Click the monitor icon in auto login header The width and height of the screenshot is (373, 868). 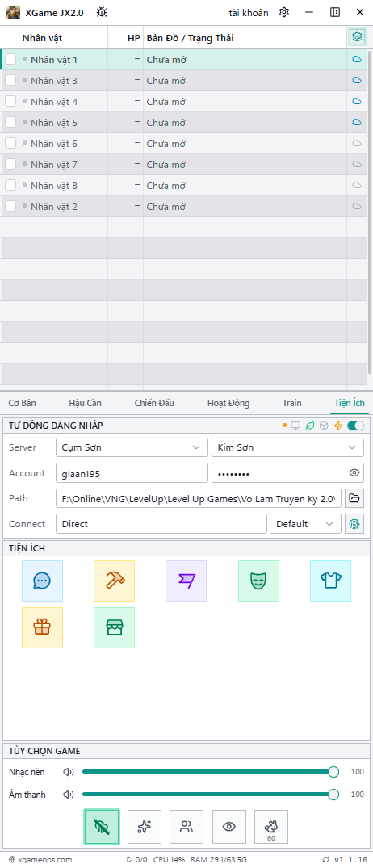coord(295,426)
